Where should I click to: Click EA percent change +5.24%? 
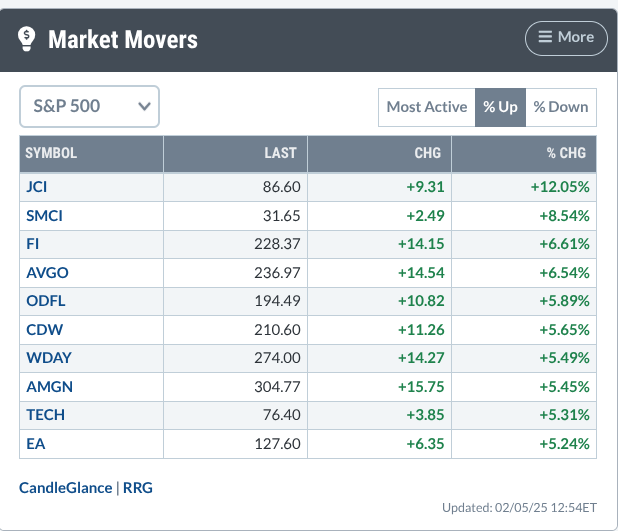tap(564, 444)
